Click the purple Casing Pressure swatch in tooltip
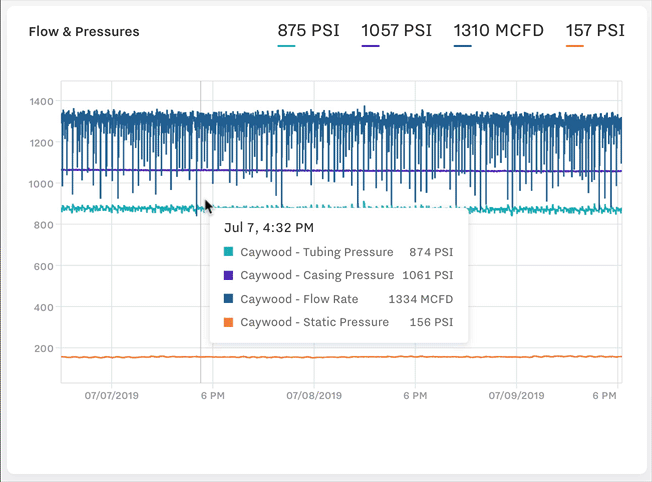The height and width of the screenshot is (482, 652). 228,275
